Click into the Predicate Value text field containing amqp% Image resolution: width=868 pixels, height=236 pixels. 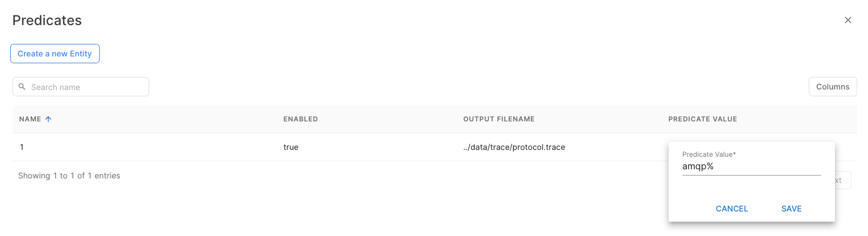751,167
